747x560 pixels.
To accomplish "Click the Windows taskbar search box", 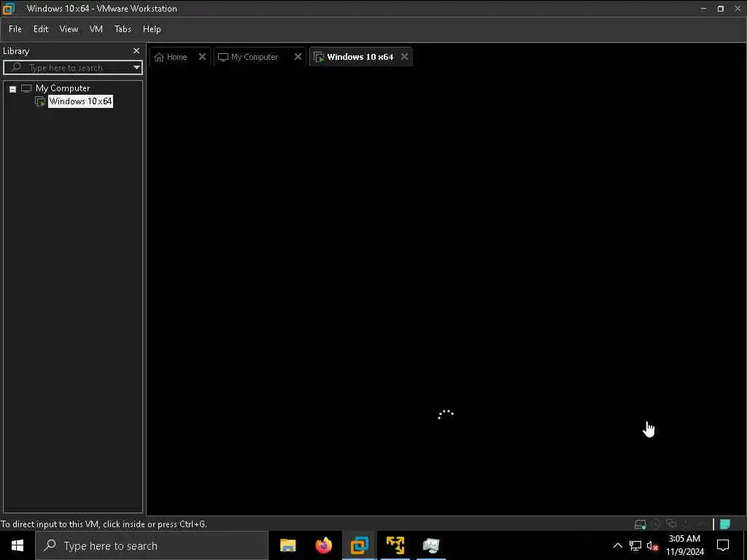I will [x=152, y=545].
